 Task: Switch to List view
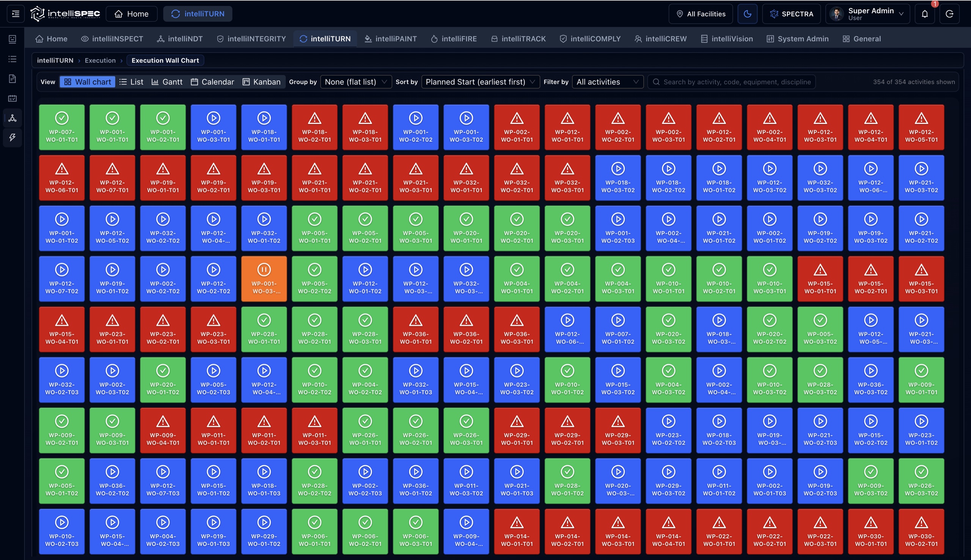(x=131, y=82)
